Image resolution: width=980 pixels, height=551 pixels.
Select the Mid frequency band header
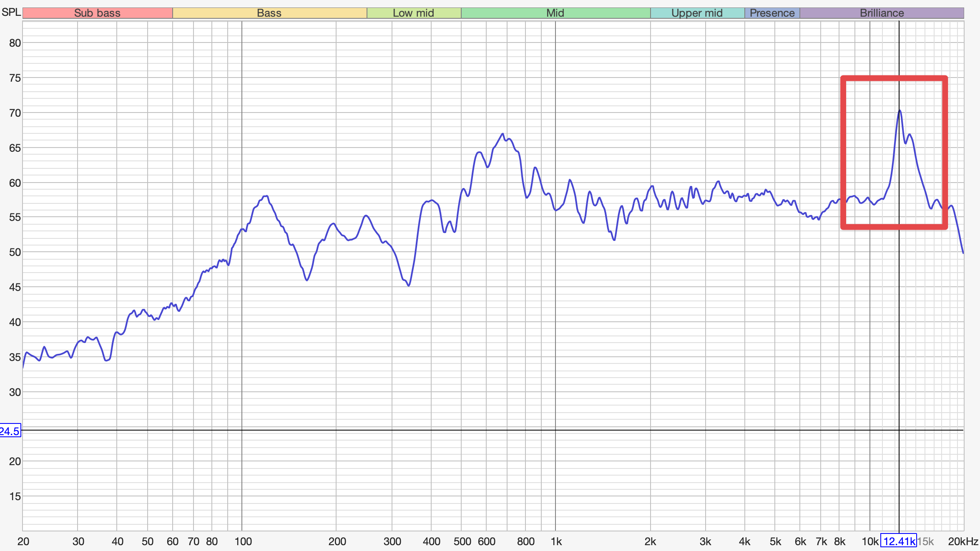point(555,13)
